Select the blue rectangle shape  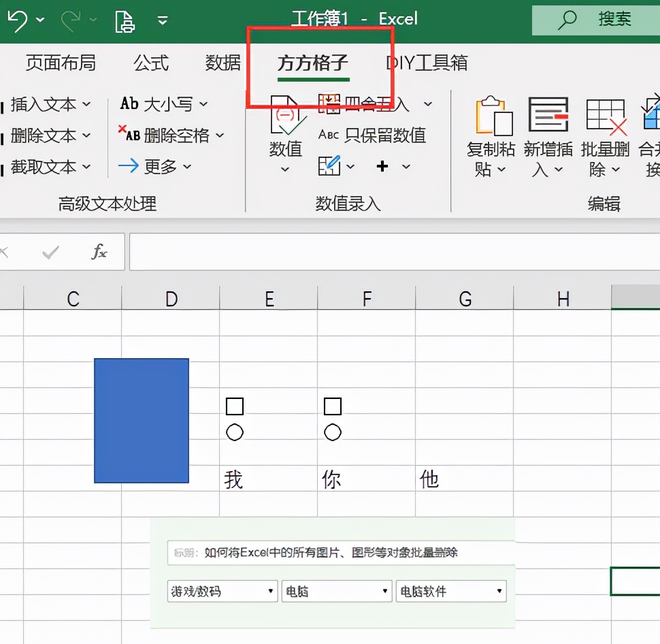141,420
